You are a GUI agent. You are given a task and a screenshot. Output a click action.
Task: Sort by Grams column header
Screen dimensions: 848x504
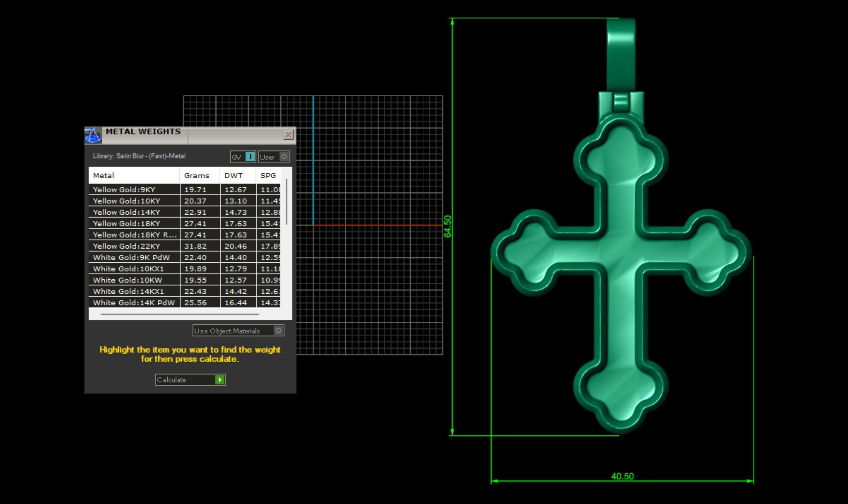(x=200, y=176)
